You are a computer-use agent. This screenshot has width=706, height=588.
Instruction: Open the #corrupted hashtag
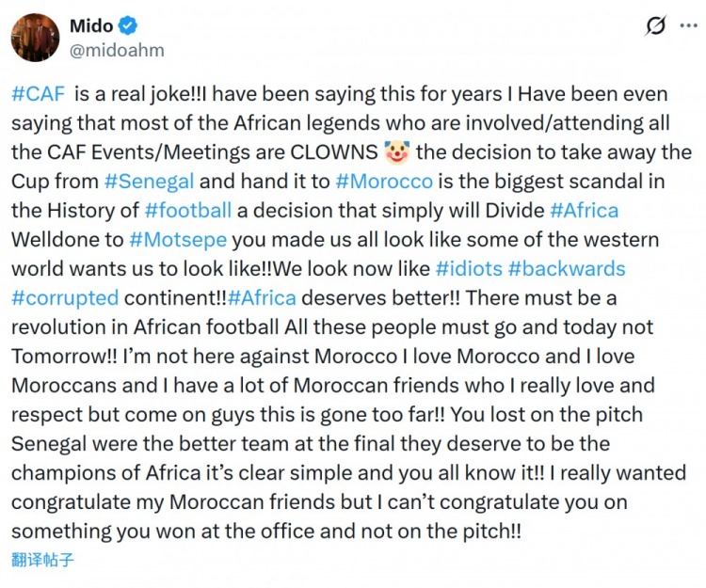tap(65, 297)
